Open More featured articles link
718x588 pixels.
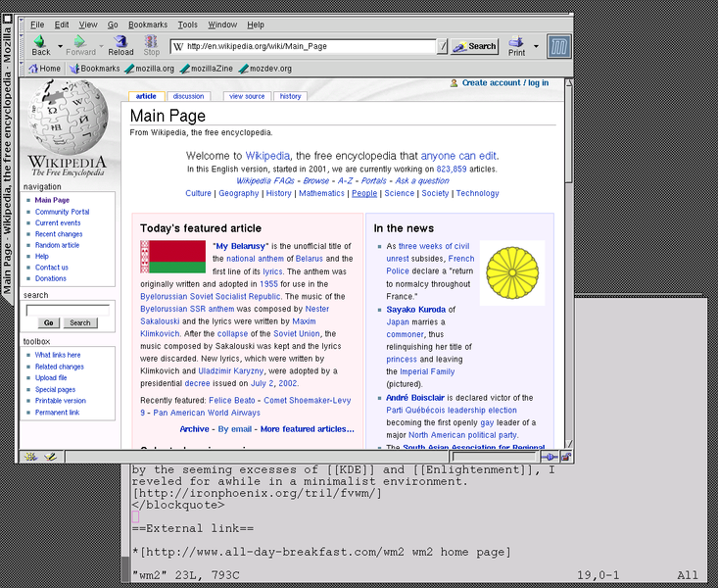pos(308,429)
